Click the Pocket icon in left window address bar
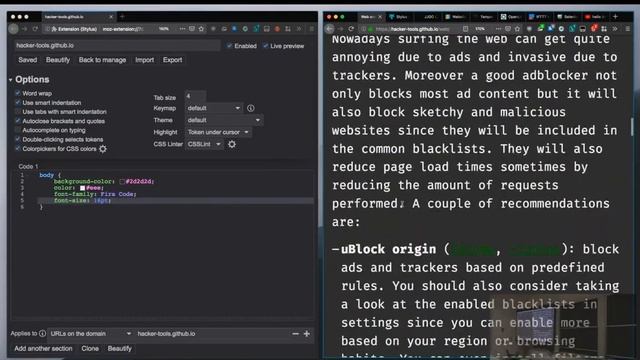The image size is (640, 360). pos(191,29)
